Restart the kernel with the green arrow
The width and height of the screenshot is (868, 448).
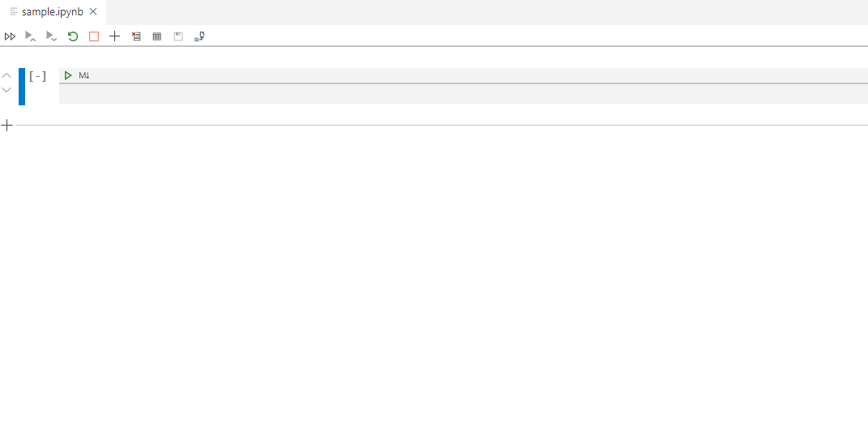(x=72, y=36)
